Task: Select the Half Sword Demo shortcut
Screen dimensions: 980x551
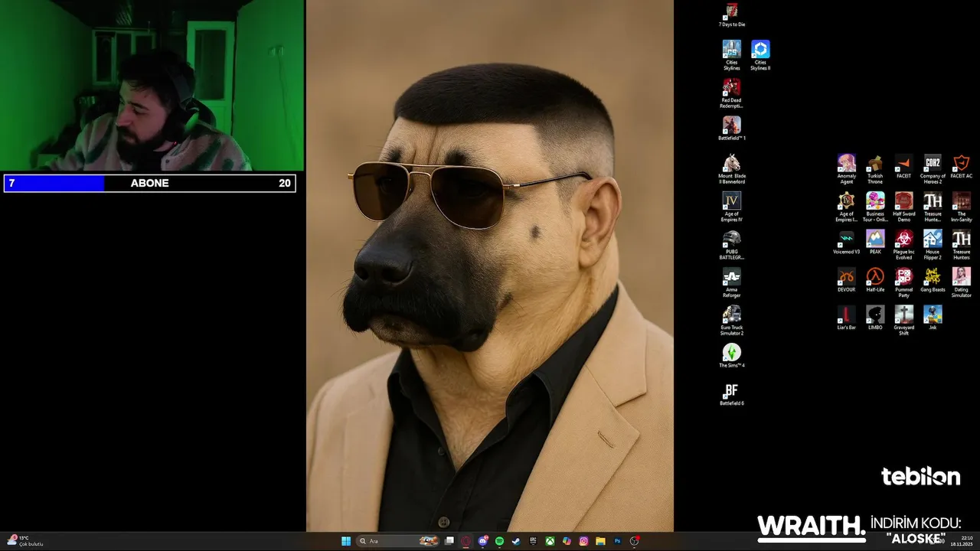Action: tap(903, 207)
